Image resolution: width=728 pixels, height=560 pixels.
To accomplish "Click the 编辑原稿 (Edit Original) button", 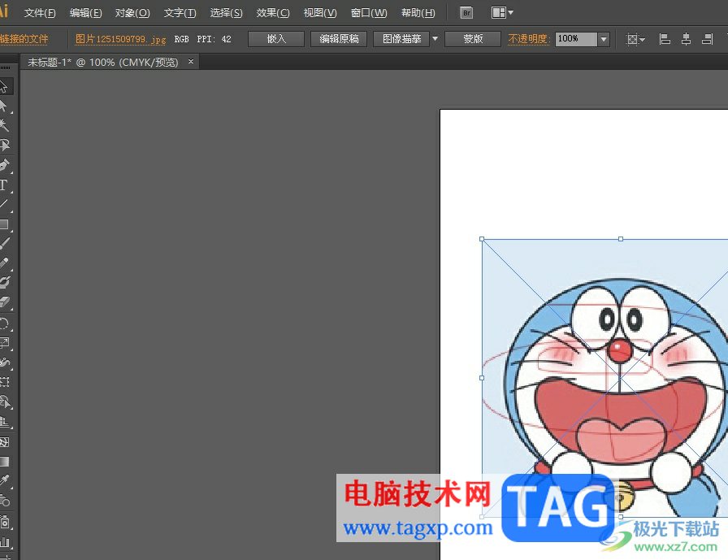I will coord(339,39).
